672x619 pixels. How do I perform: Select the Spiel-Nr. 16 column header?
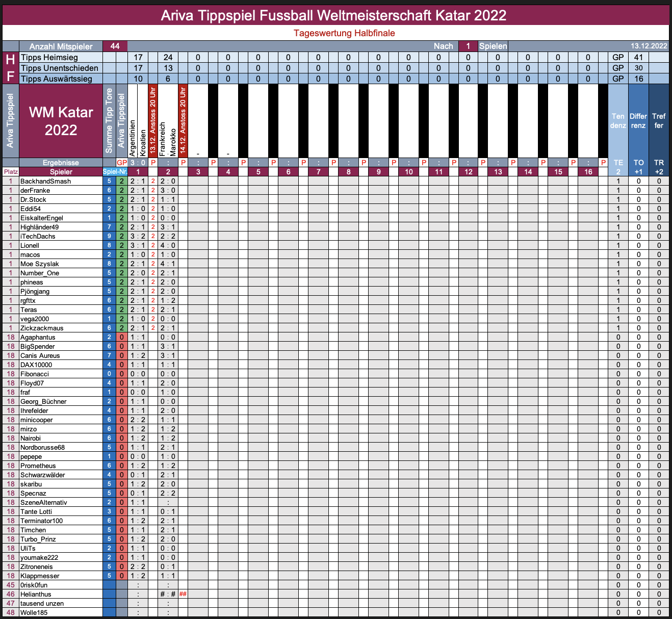coord(588,172)
